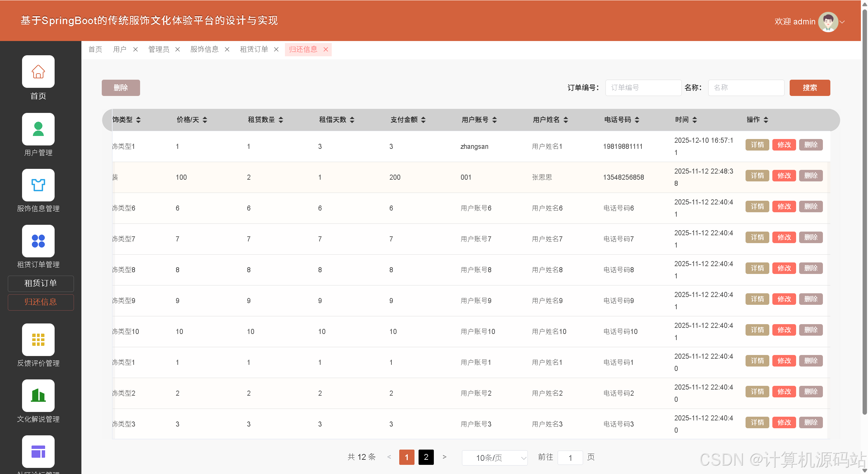
Task: Click the admin avatar image
Action: coord(828,22)
